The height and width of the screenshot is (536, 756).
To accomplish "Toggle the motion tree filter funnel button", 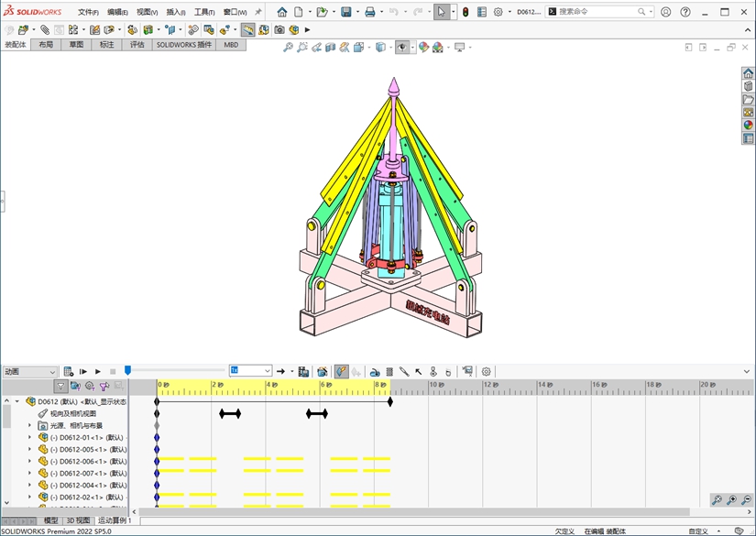I will pos(60,387).
